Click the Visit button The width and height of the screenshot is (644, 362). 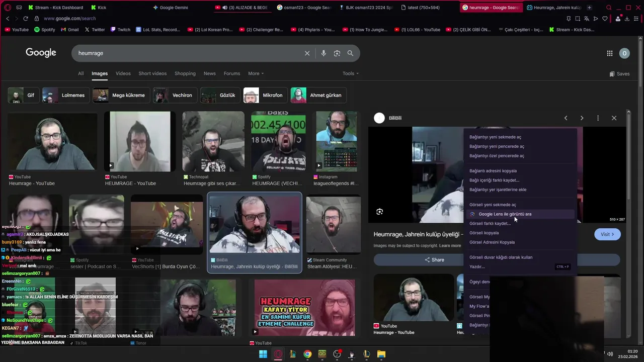pos(607,234)
